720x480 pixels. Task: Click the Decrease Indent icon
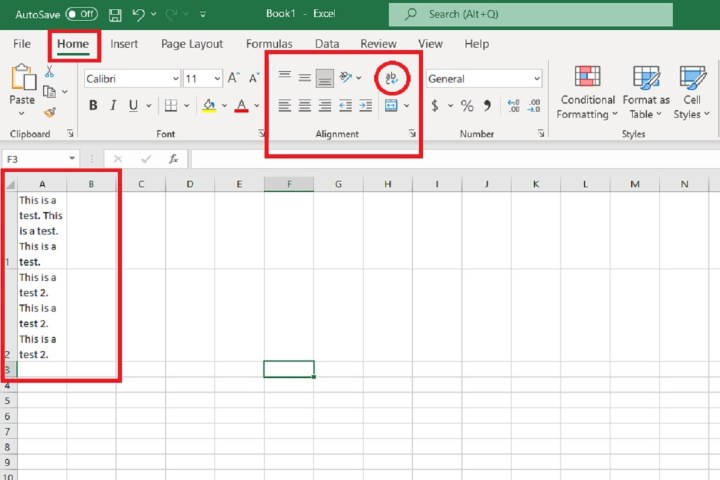point(345,106)
